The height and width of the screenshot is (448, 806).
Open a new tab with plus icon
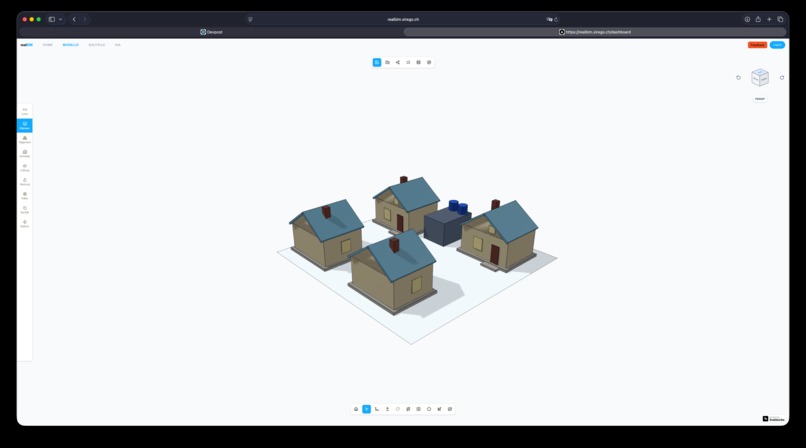[769, 20]
